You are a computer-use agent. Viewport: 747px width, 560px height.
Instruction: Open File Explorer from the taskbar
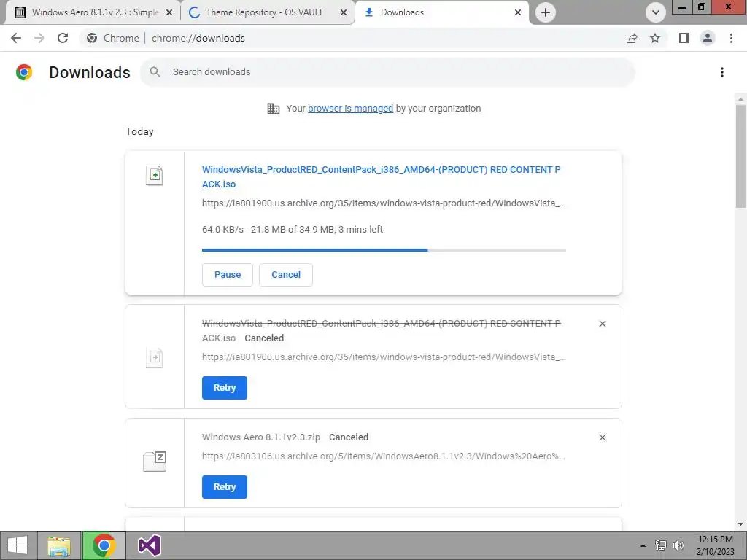(59, 545)
